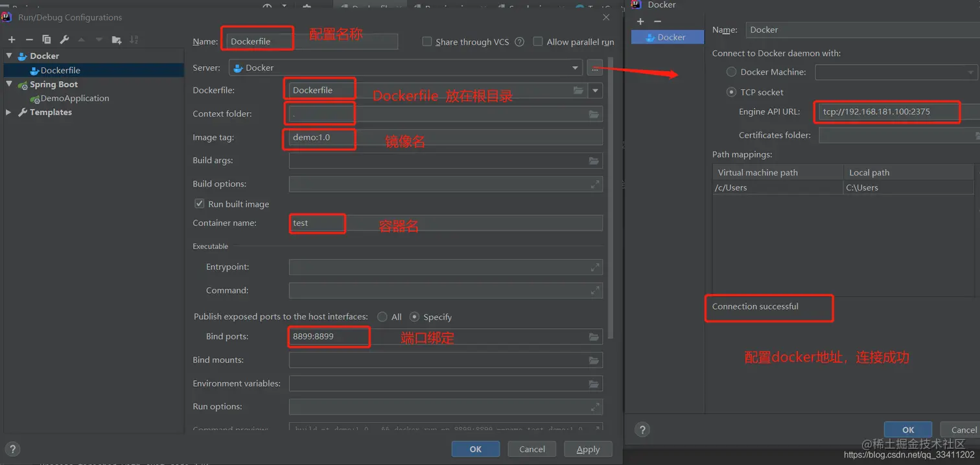This screenshot has width=980, height=465.
Task: Open Bind ports editor folder icon
Action: 594,337
